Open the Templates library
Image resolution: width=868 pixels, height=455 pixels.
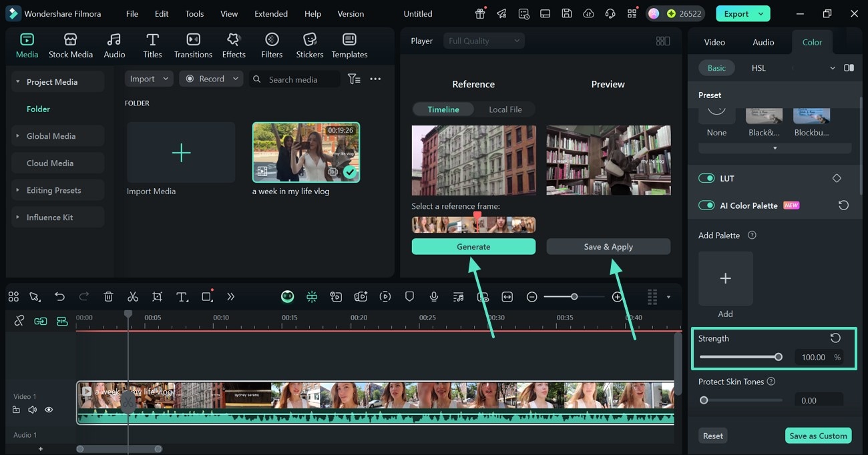(349, 45)
